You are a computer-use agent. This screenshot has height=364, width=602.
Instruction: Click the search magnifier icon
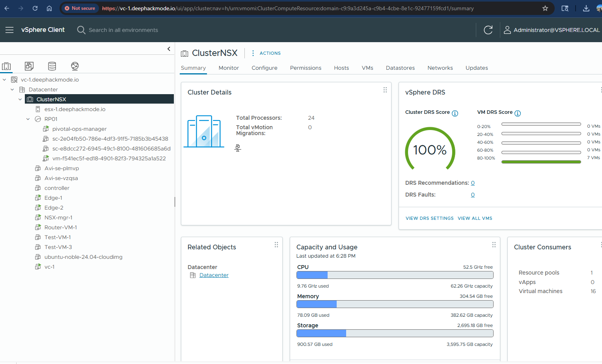(81, 30)
